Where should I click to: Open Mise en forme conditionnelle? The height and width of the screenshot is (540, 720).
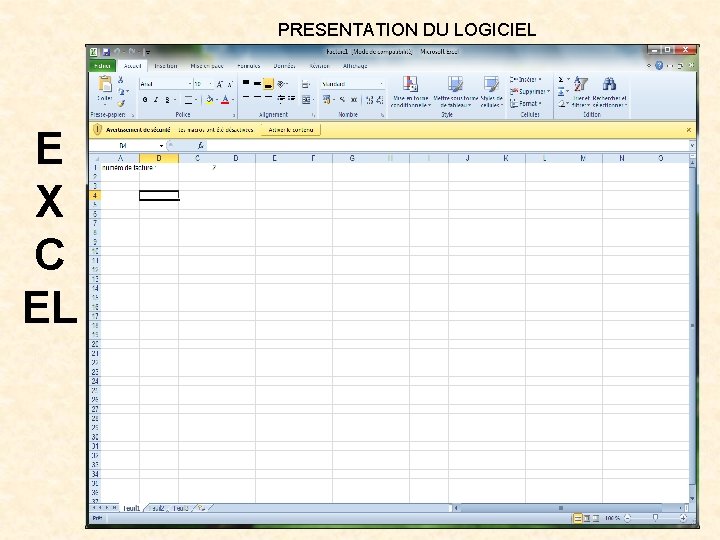point(411,92)
